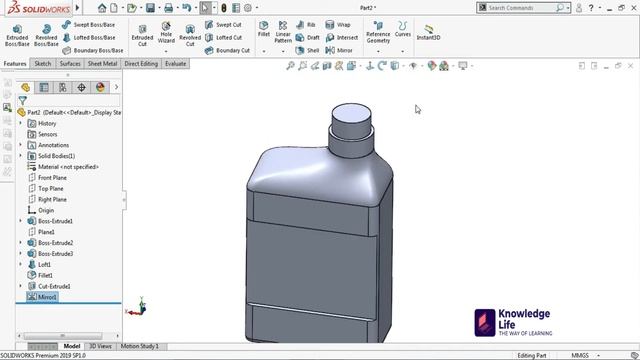640x360 pixels.
Task: Select the Rib feature
Action: [x=306, y=24]
